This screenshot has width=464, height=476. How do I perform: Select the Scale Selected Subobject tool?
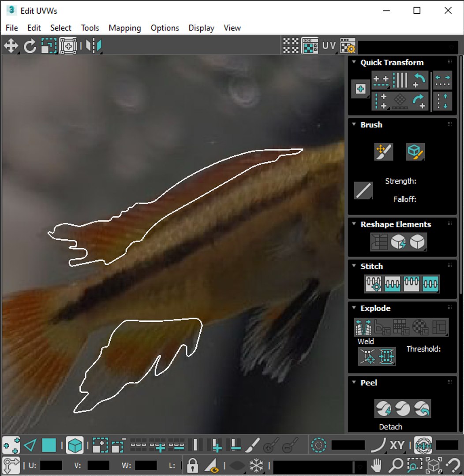[x=49, y=46]
